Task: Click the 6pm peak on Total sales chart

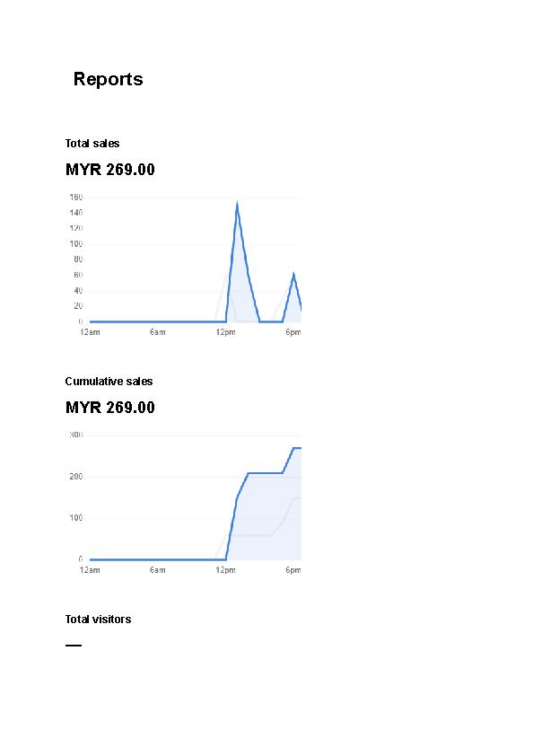Action: pos(293,275)
